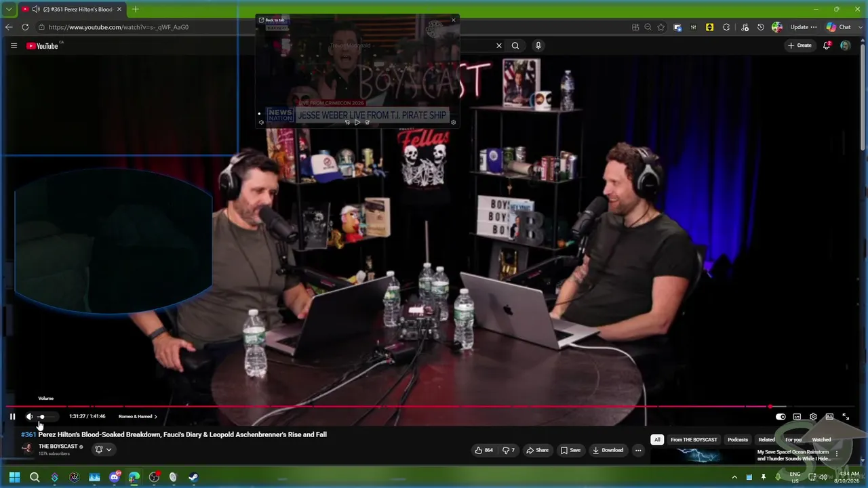The height and width of the screenshot is (488, 868).
Task: Like the video with thumbs up
Action: pos(484,450)
